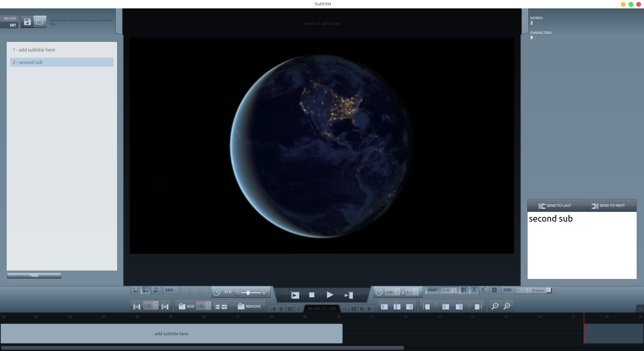Image resolution: width=644 pixels, height=351 pixels.
Task: Click the playback speed slider handle
Action: (x=248, y=293)
